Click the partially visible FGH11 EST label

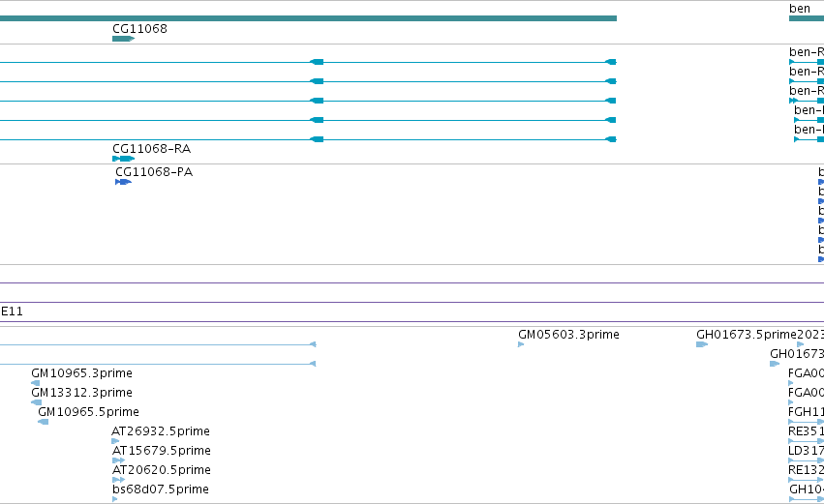pos(807,412)
